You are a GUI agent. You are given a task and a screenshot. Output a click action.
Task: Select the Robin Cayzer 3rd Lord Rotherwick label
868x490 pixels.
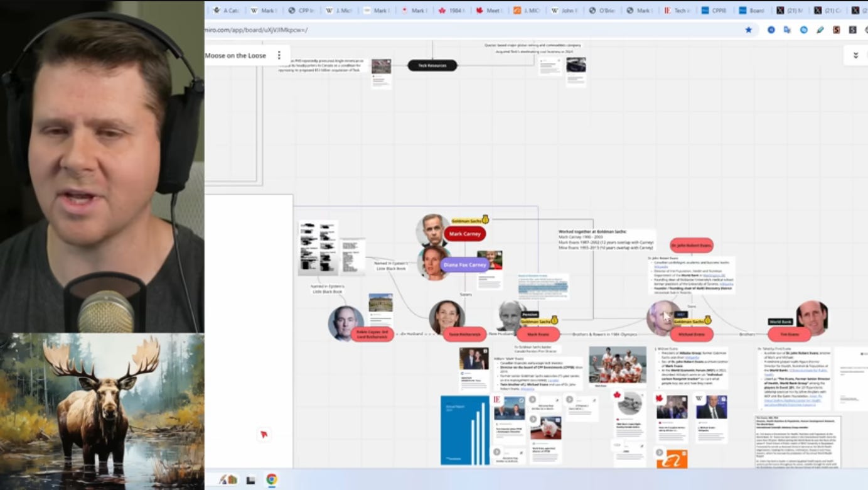372,334
